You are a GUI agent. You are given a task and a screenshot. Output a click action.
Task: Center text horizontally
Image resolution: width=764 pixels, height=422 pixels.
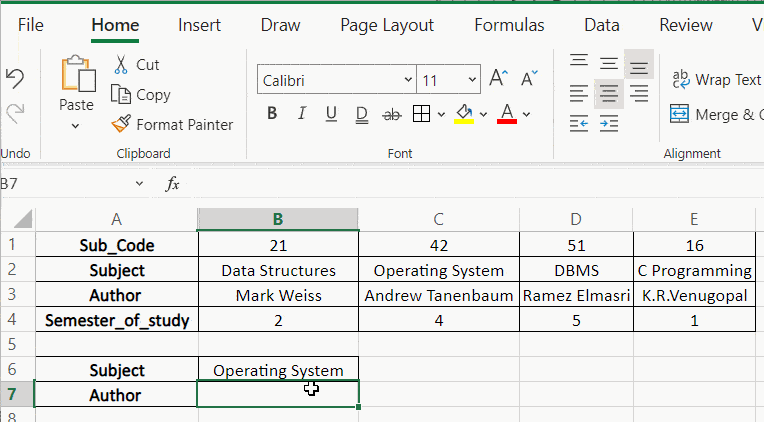(609, 93)
